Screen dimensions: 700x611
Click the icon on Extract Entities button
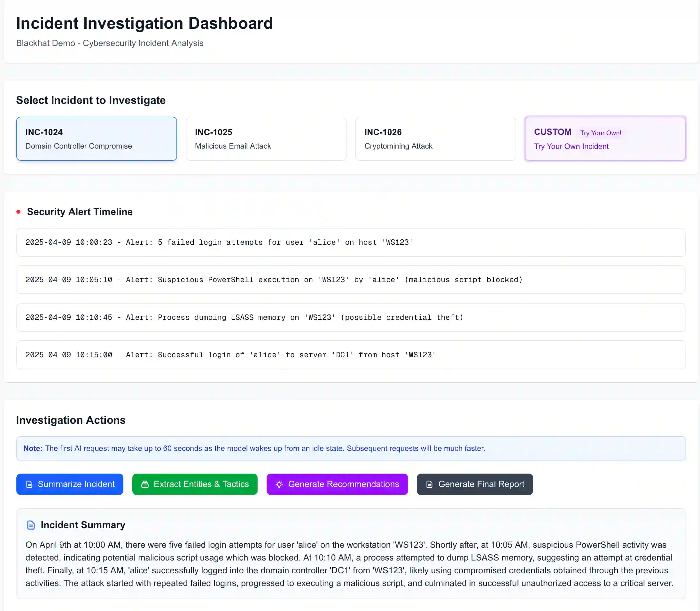tap(145, 484)
